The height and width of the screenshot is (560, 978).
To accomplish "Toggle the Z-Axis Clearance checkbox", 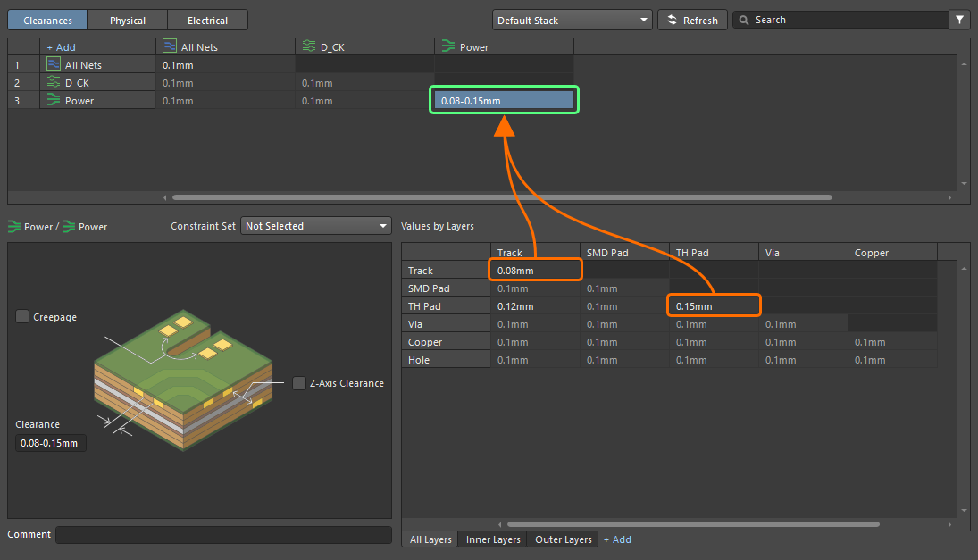I will 299,383.
